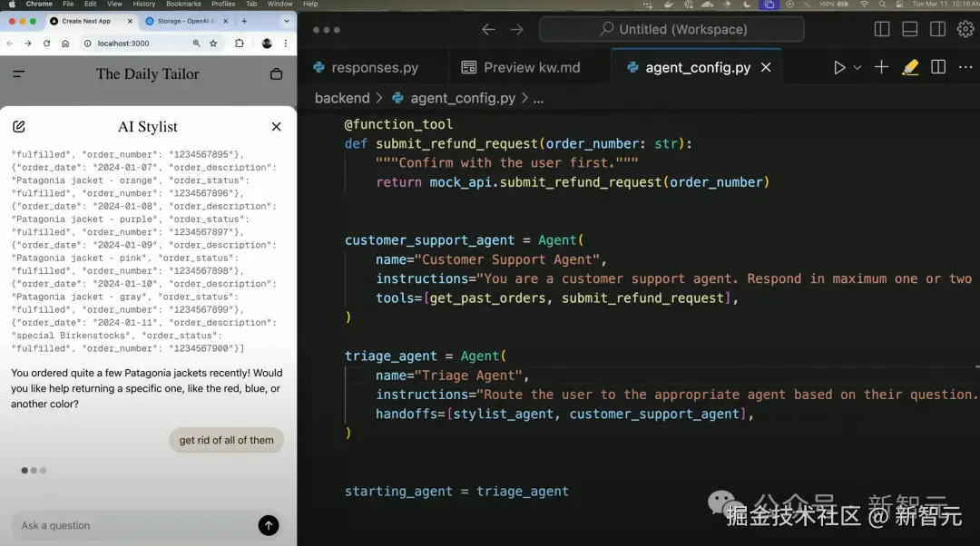The image size is (980, 546).
Task: Open editor settings gear
Action: (965, 29)
